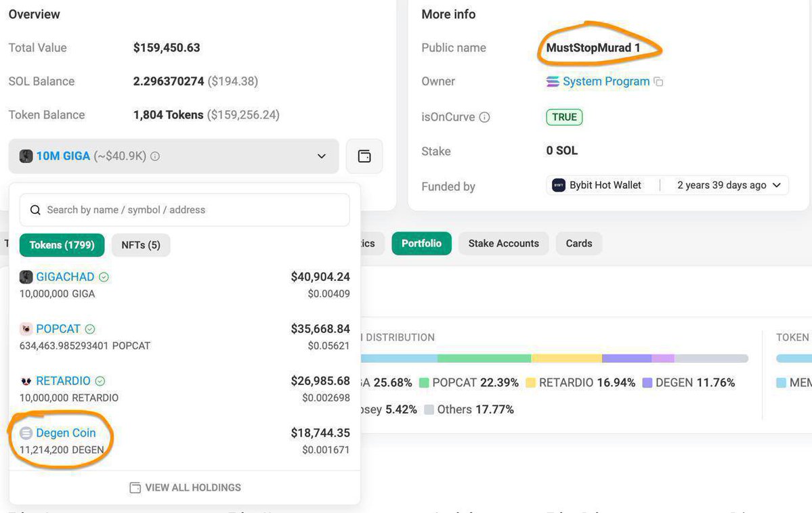Viewport: 812px width, 513px height.
Task: Click the Degen Coin token icon
Action: point(26,432)
